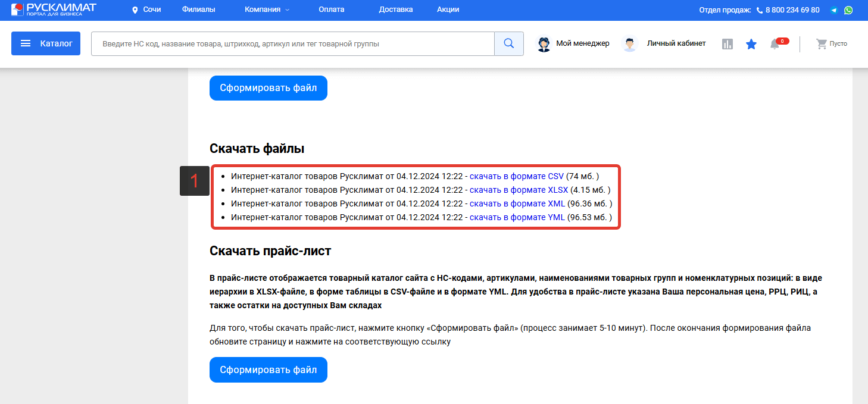868x404 pixels.
Task: Open the Мой менеджер link text
Action: click(583, 43)
